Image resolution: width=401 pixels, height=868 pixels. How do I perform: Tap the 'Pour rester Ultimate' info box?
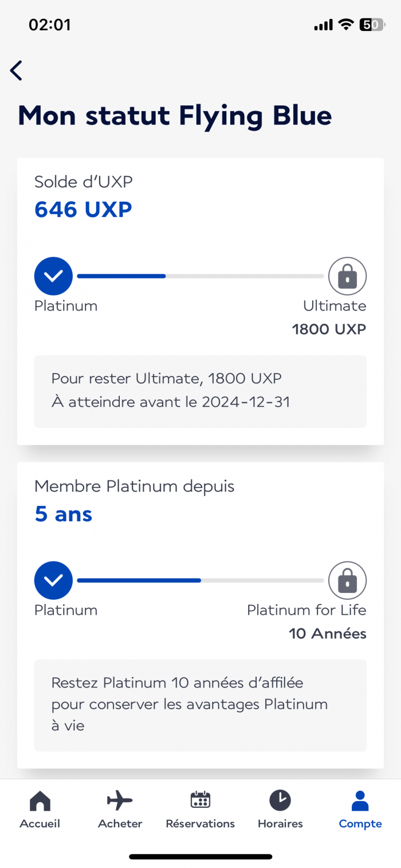[200, 391]
